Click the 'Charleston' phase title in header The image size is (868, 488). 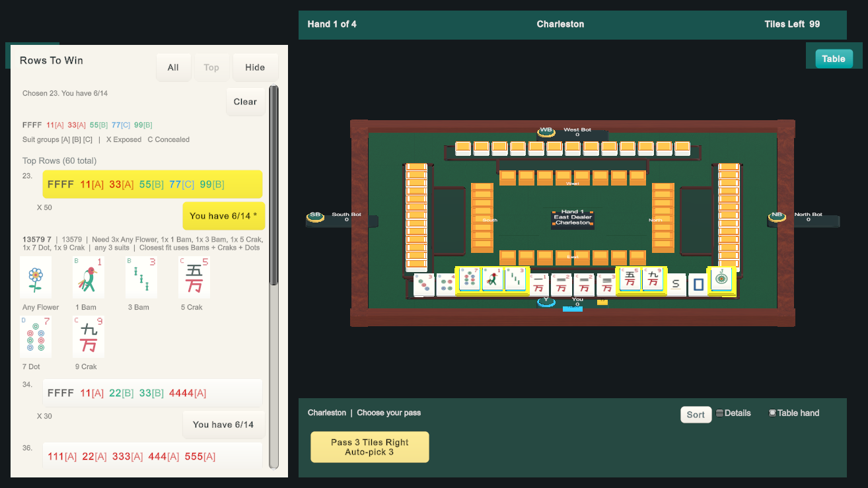point(560,24)
